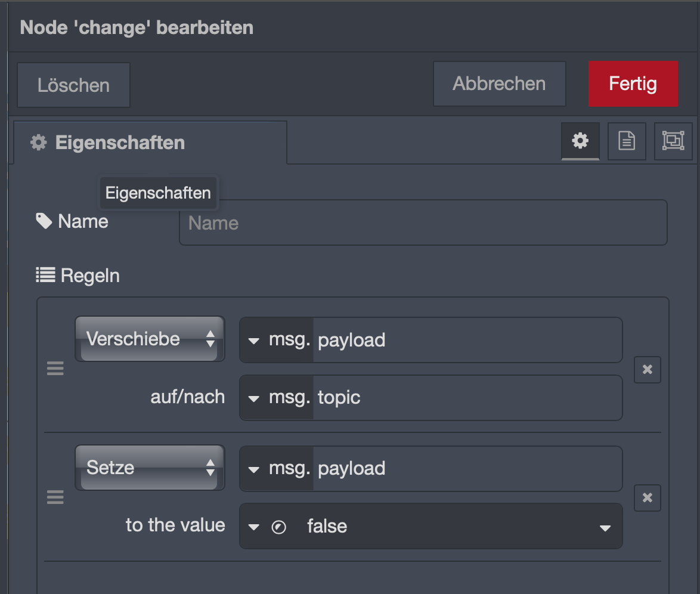Screen dimensions: 700x594
Task: Click into the Name input field
Action: click(x=423, y=222)
